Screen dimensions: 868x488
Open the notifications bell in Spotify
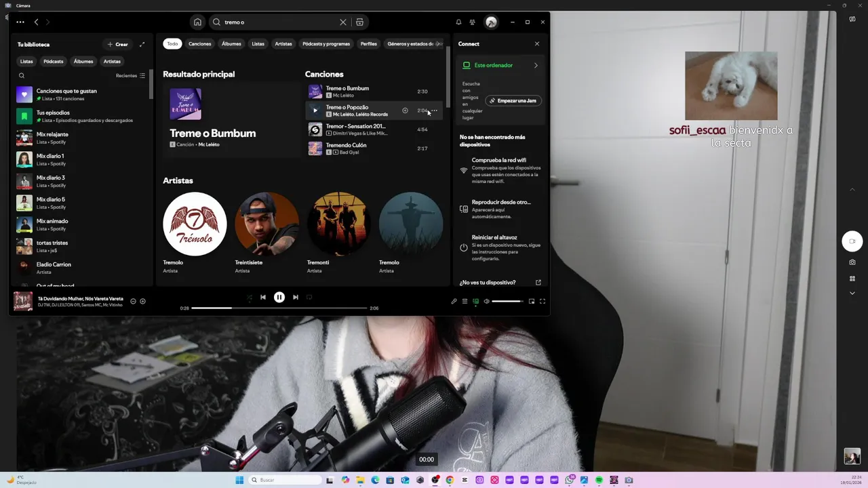[458, 22]
